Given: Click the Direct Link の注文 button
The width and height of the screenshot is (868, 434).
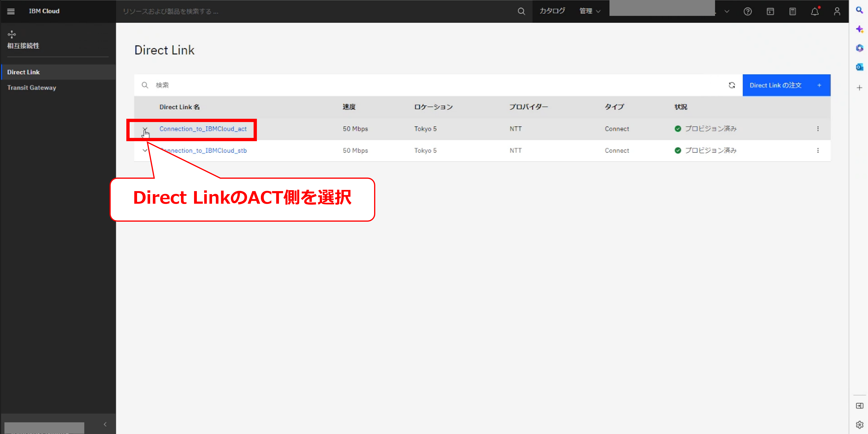Looking at the screenshot, I should [786, 85].
